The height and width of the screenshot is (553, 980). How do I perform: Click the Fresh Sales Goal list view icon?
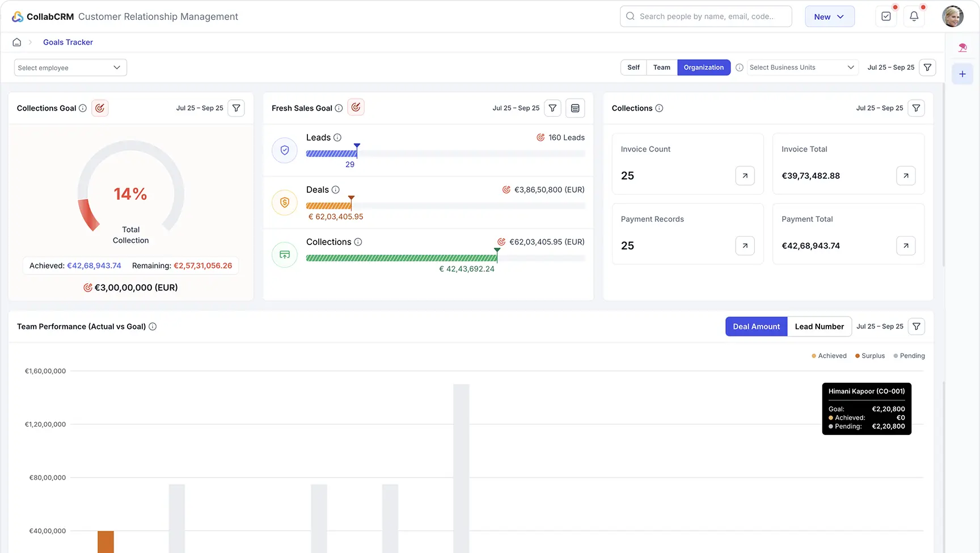point(575,108)
